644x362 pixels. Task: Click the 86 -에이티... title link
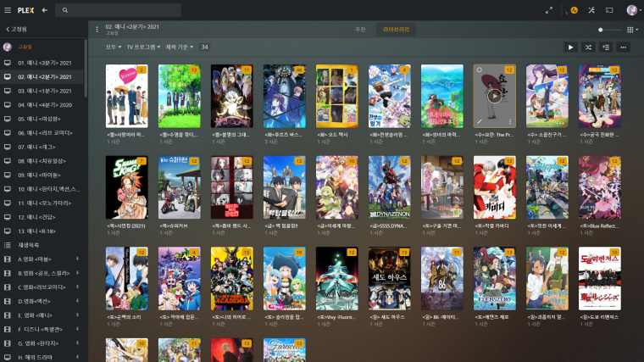[x=441, y=317]
